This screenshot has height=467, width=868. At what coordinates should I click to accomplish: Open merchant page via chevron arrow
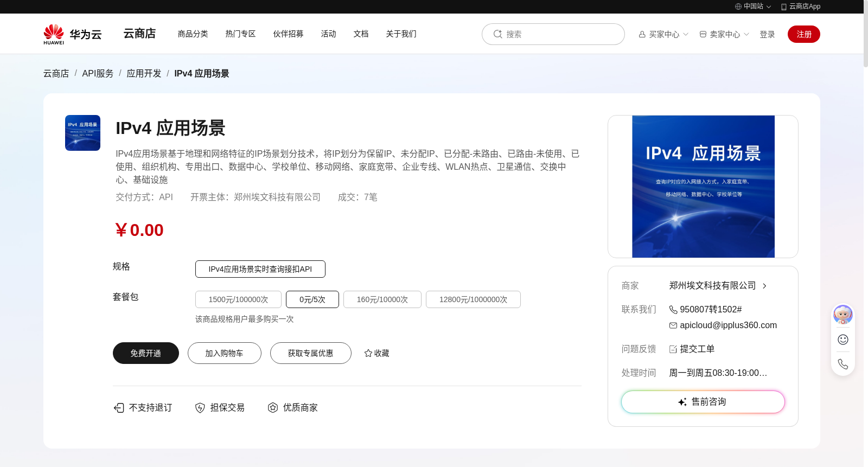tap(764, 286)
